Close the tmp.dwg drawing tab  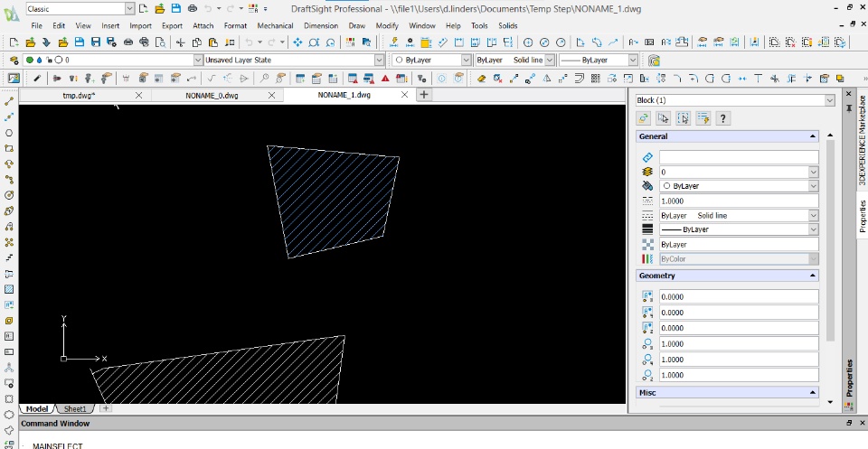pos(138,95)
